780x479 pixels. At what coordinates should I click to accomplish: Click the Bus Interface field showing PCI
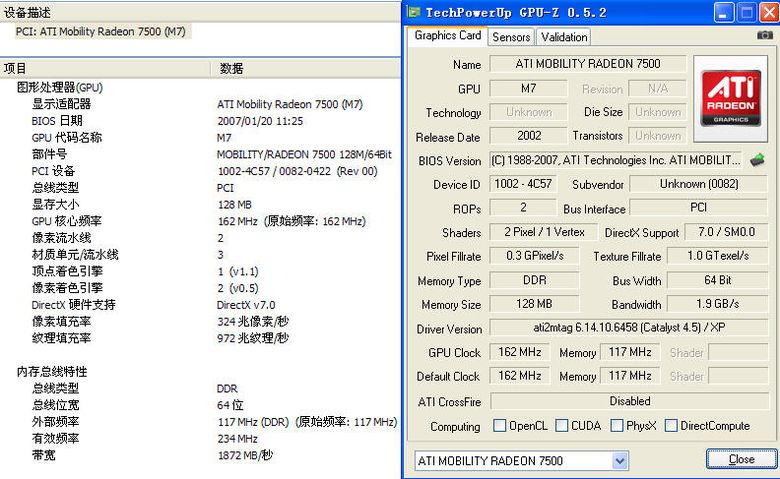pos(698,207)
